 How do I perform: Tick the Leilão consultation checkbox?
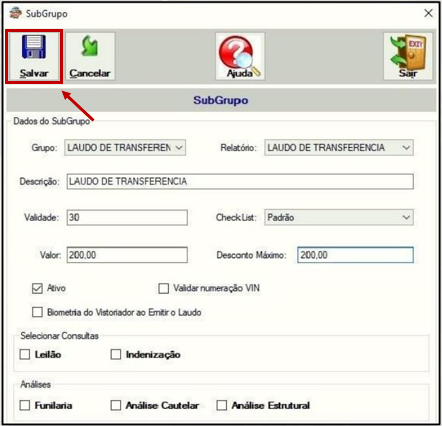point(25,354)
